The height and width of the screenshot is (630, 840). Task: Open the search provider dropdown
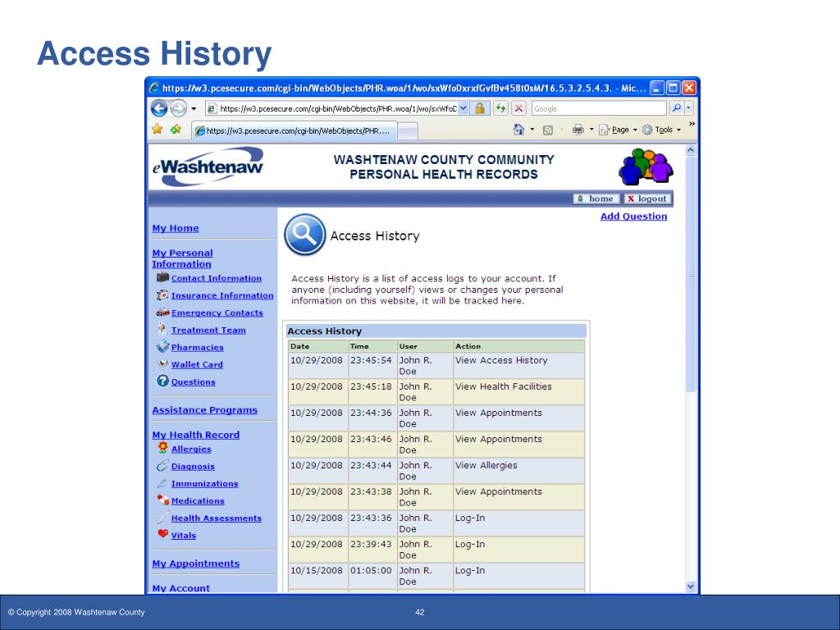tap(689, 108)
